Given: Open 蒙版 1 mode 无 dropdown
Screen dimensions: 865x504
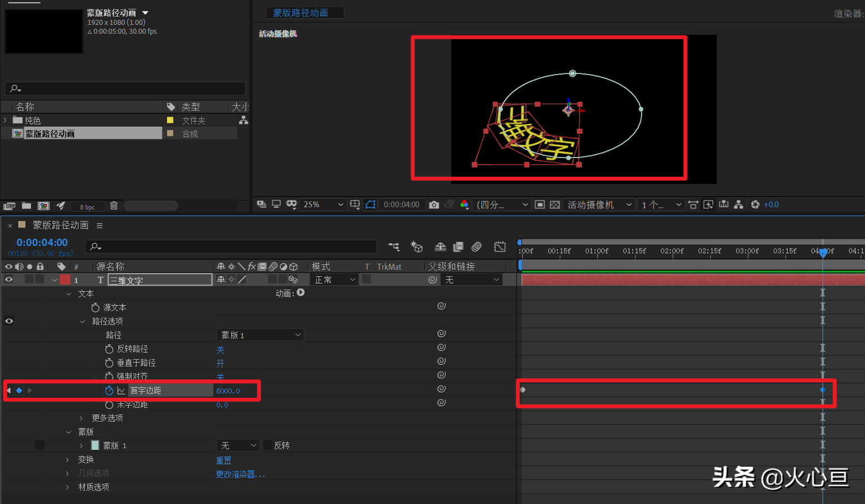Looking at the screenshot, I should pos(237,445).
